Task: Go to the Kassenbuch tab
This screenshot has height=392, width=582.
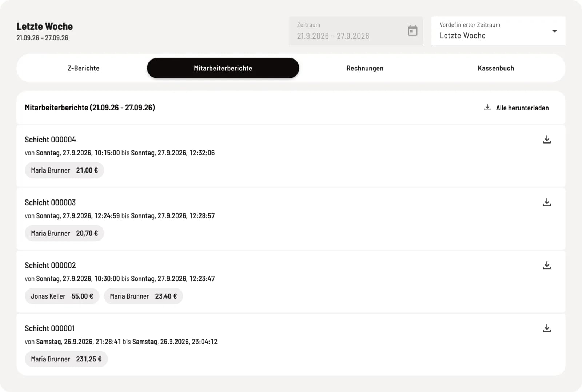Action: pos(496,68)
